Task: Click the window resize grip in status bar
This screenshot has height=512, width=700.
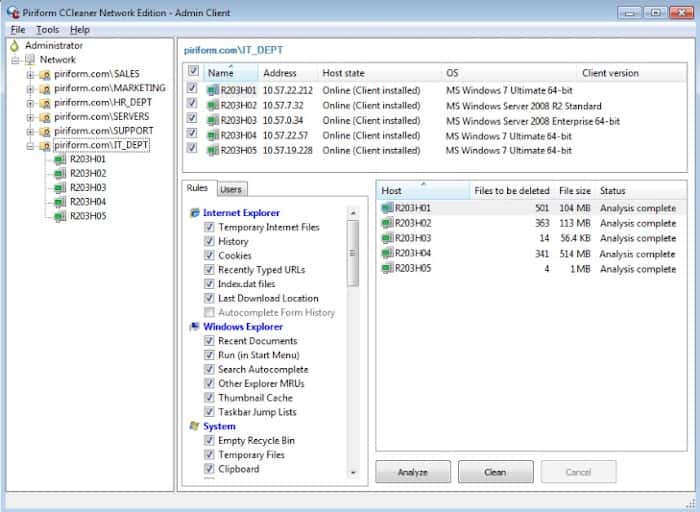Action: pyautogui.click(x=691, y=504)
